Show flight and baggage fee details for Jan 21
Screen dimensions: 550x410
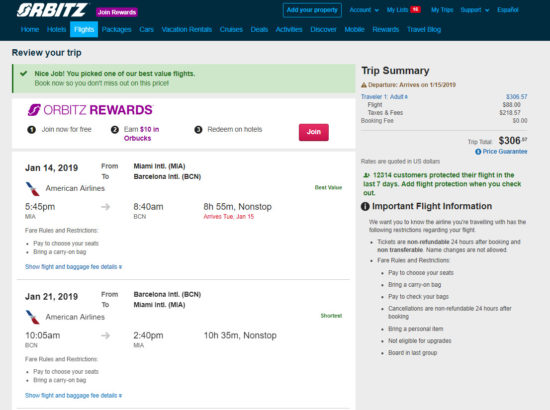click(73, 396)
